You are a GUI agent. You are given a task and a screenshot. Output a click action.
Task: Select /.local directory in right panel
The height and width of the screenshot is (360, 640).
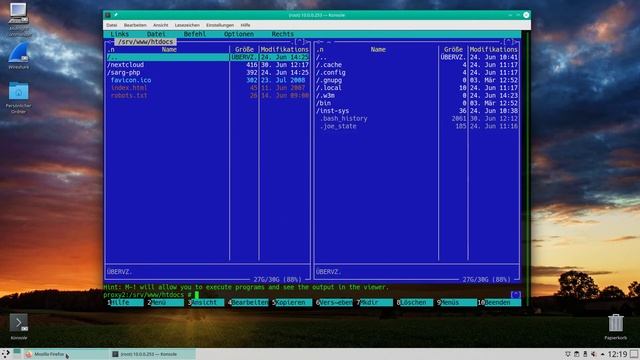click(417, 88)
